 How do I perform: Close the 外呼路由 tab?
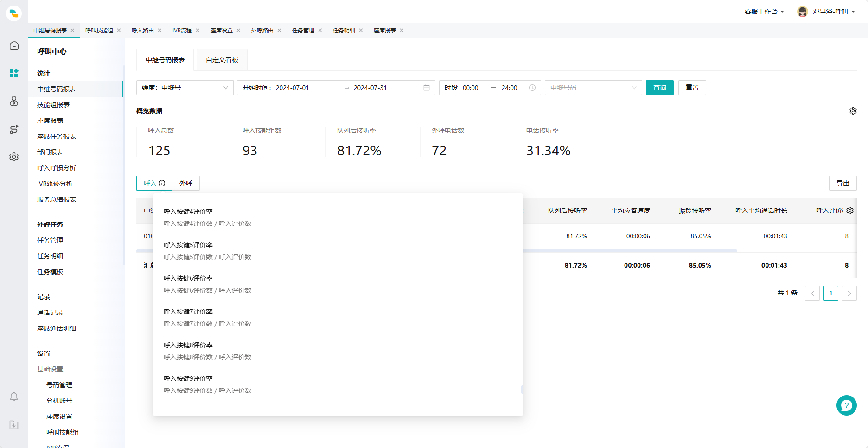coord(279,30)
